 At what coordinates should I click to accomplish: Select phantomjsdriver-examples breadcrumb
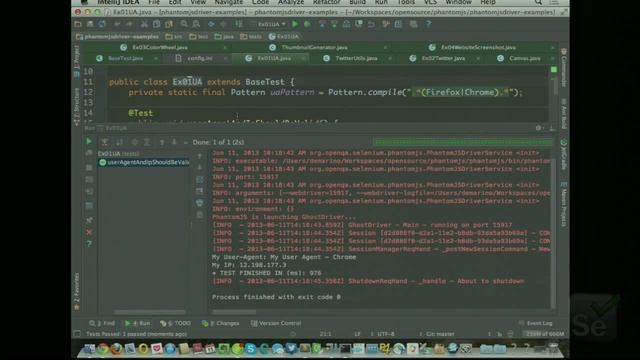(x=118, y=36)
